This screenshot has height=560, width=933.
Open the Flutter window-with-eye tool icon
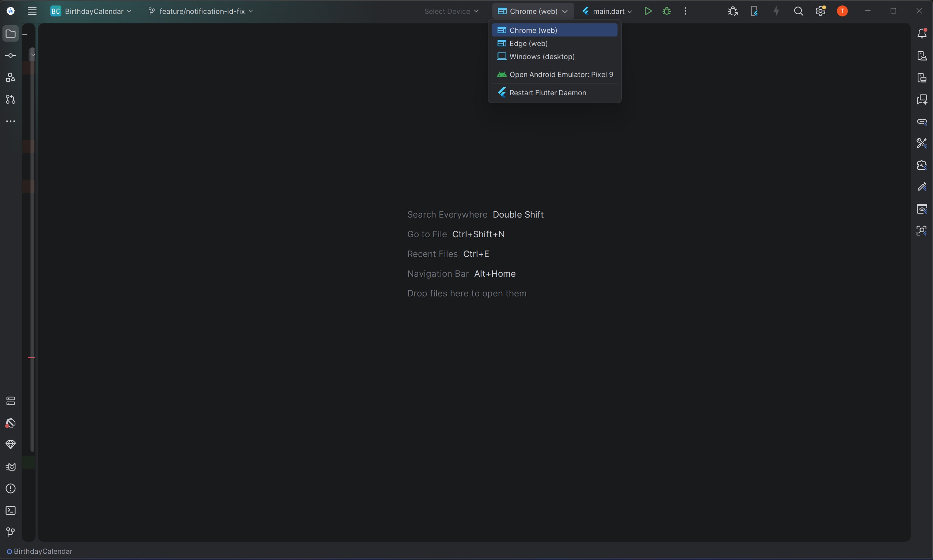point(922,209)
